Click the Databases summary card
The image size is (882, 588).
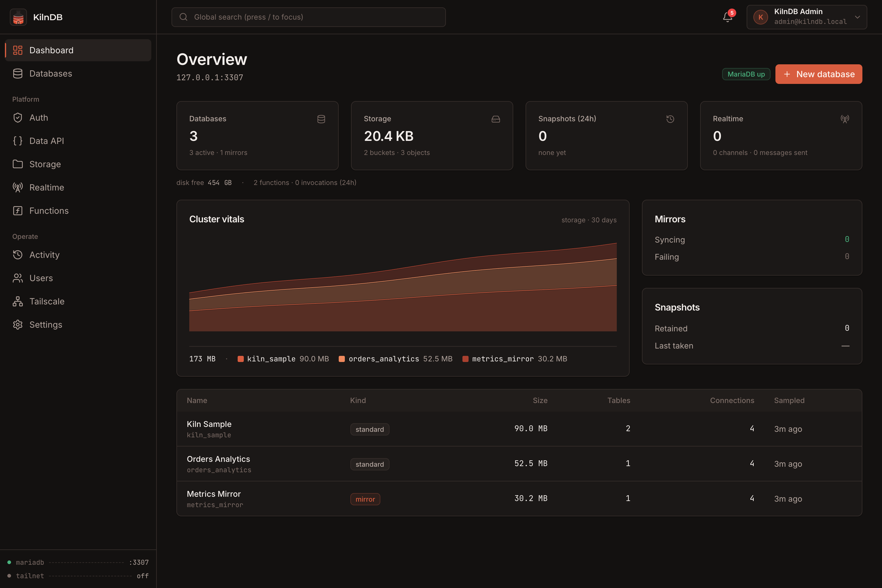pyautogui.click(x=257, y=136)
